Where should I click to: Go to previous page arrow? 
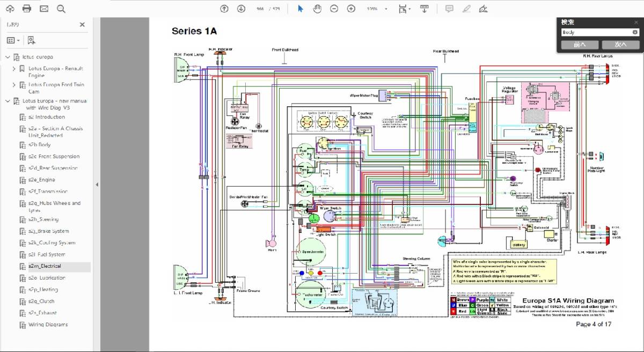point(224,9)
